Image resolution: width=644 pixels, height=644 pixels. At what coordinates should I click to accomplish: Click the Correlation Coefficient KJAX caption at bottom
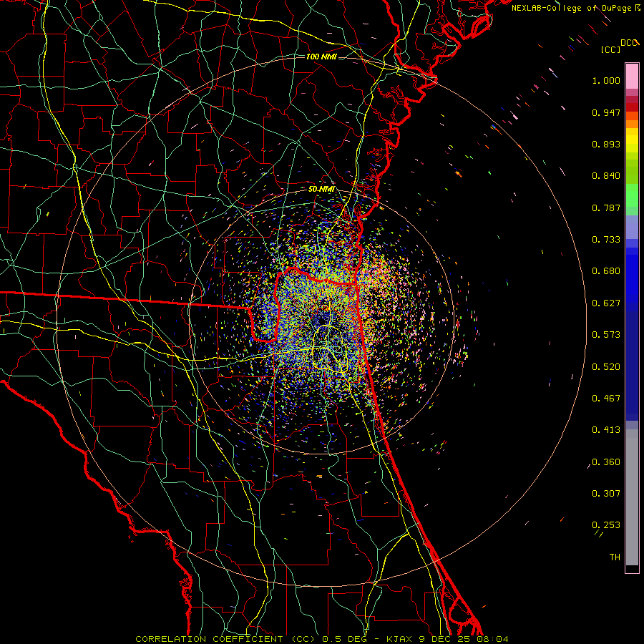pyautogui.click(x=321, y=639)
